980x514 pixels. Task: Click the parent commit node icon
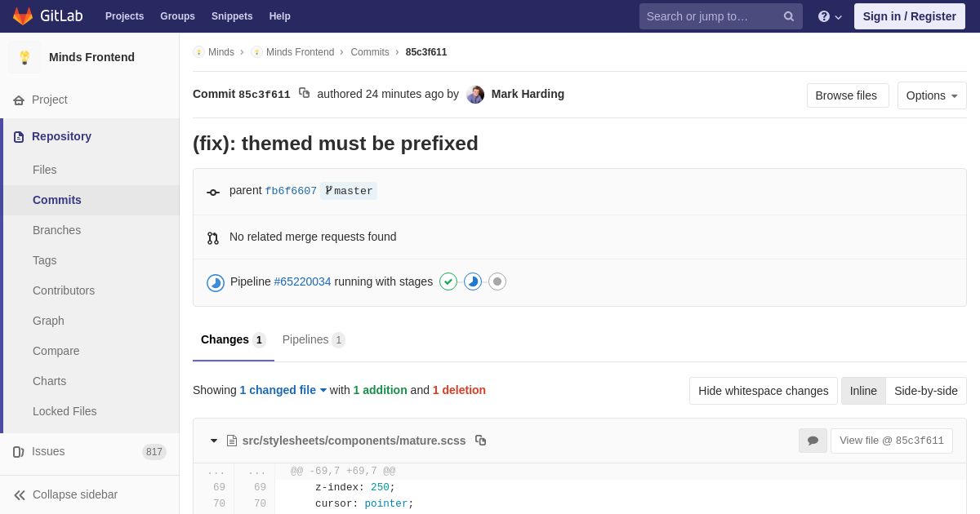coord(213,193)
